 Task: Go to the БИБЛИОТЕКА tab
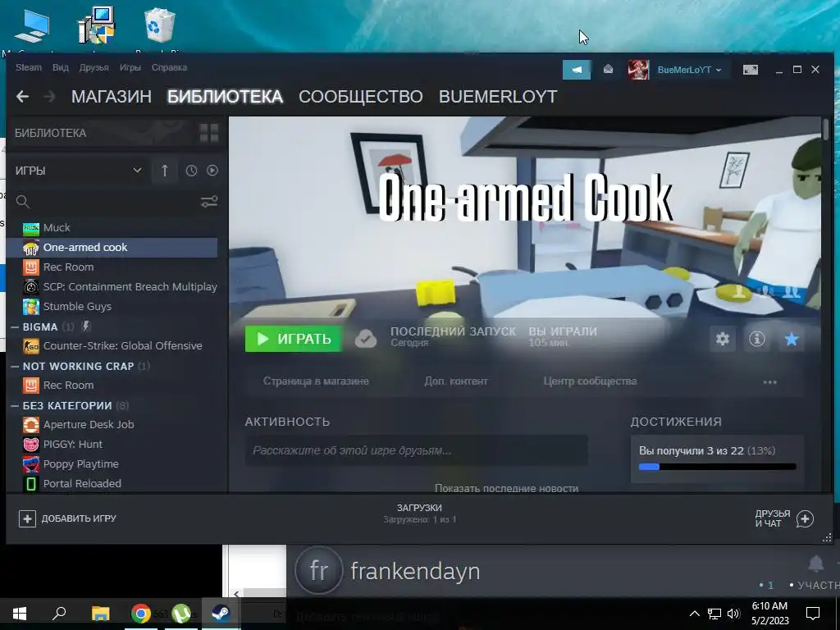pyautogui.click(x=225, y=97)
